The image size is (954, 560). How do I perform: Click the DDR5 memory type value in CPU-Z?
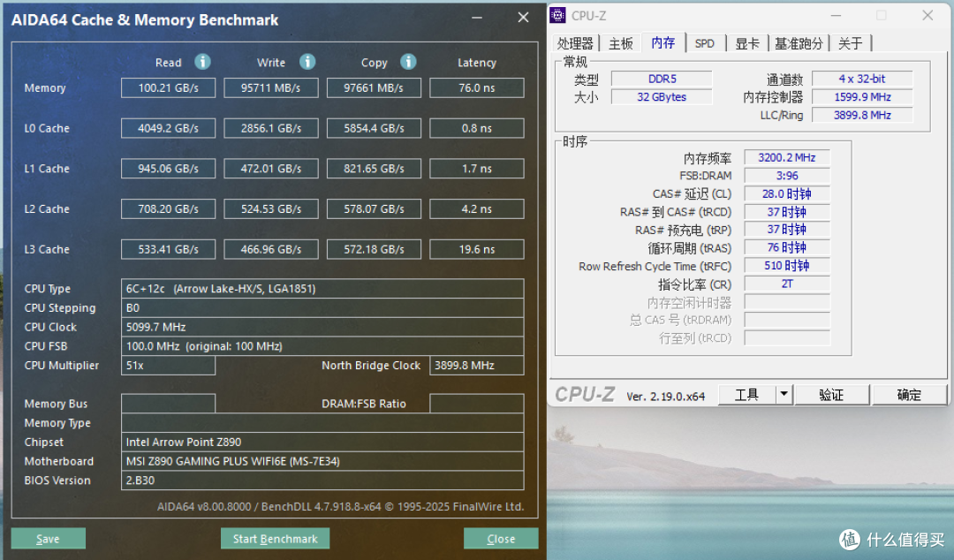pos(662,79)
